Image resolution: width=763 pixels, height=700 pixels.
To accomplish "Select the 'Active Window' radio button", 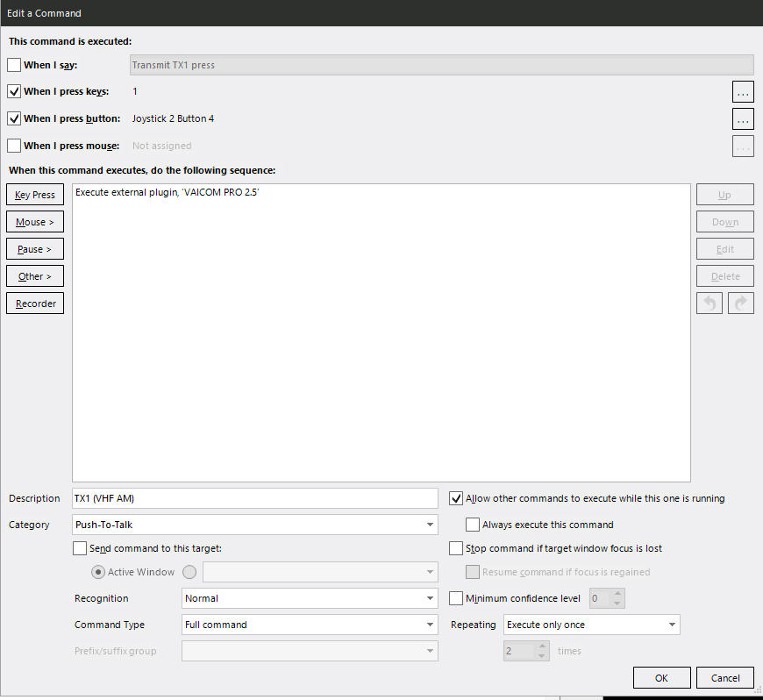I will pos(98,572).
